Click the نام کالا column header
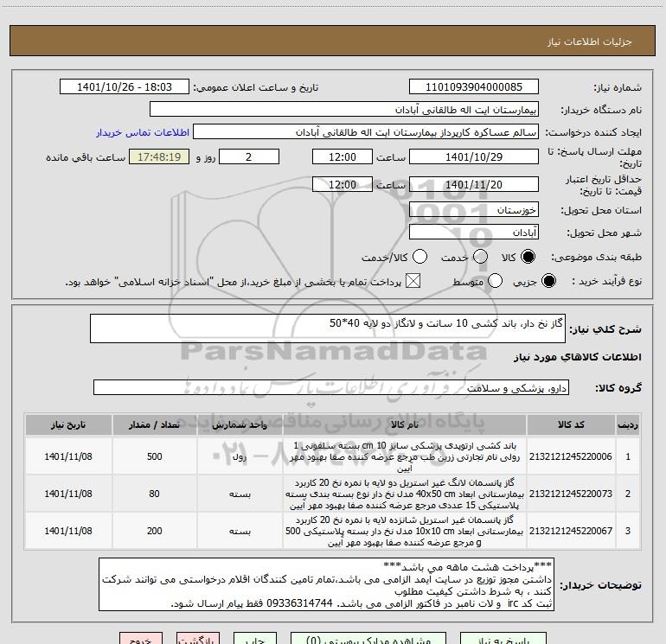The height and width of the screenshot is (644, 666). (405, 424)
